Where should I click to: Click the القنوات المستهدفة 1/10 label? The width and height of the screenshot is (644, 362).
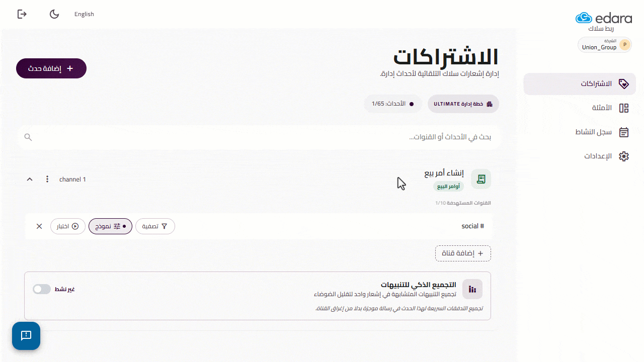coord(463,203)
